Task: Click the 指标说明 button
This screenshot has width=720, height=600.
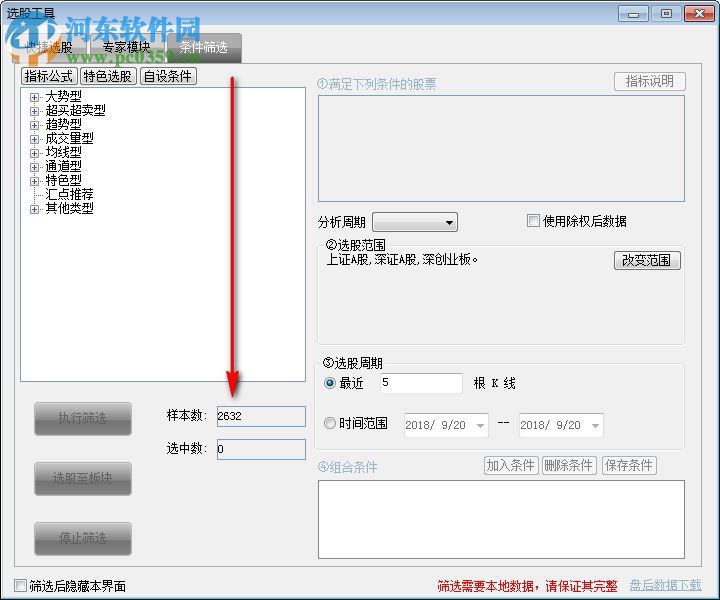Action: (649, 81)
